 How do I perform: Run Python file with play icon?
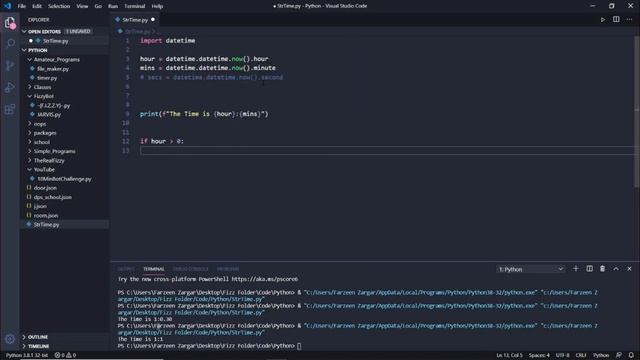602,20
